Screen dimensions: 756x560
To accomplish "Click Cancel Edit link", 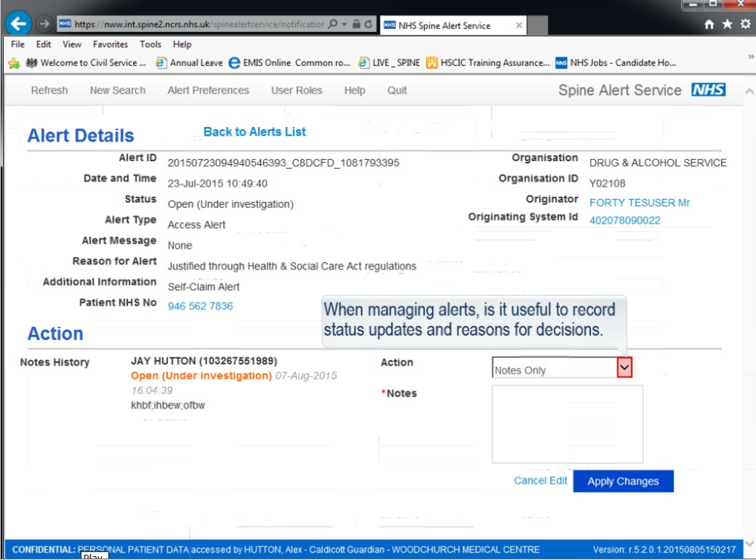I will [x=540, y=481].
